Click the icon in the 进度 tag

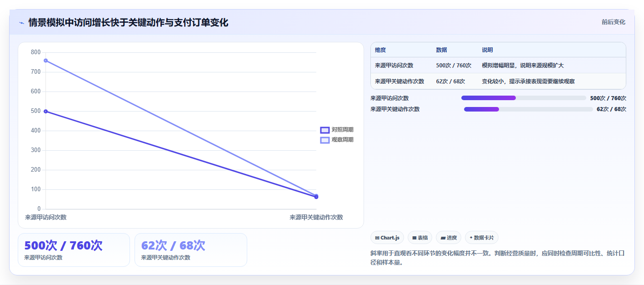(x=443, y=238)
